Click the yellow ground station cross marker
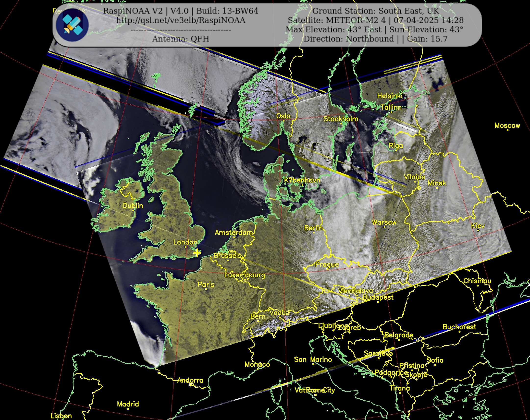The image size is (530, 420). [x=197, y=253]
